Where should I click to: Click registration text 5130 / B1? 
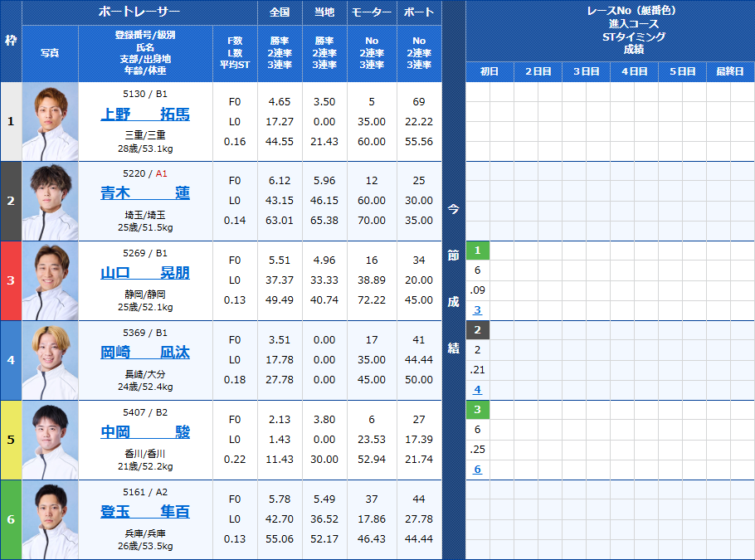[x=145, y=94]
